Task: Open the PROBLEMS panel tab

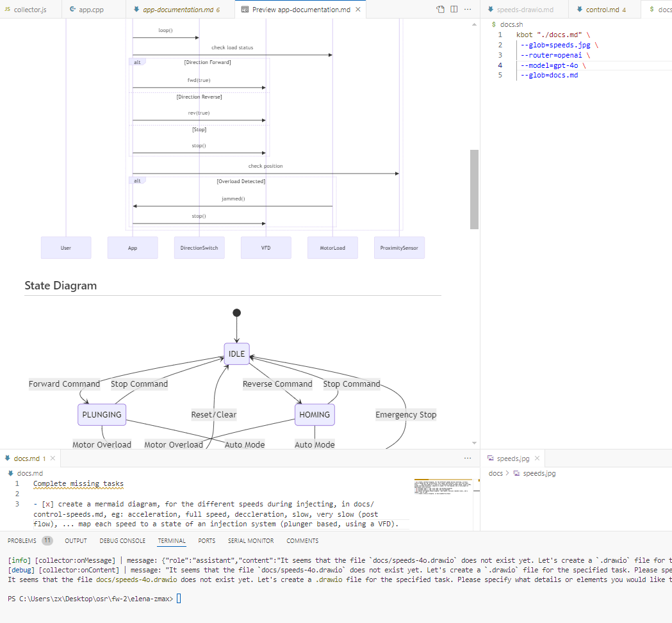Action: click(x=22, y=540)
